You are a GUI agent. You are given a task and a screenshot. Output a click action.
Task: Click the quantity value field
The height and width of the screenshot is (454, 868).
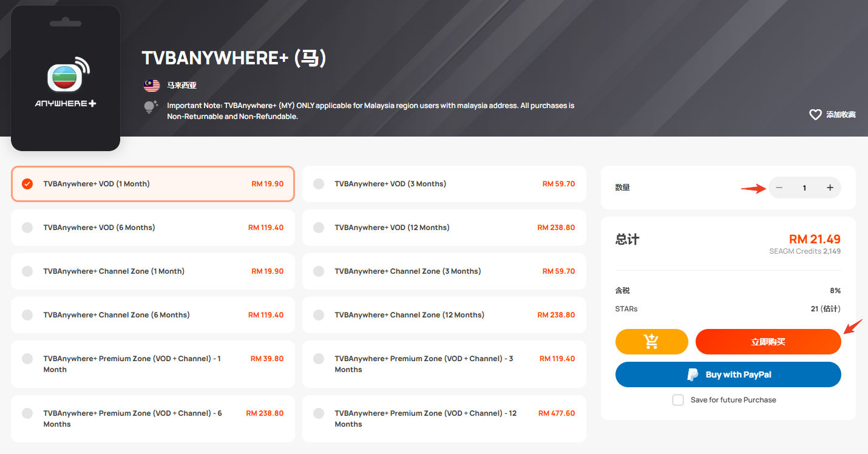pyautogui.click(x=804, y=188)
